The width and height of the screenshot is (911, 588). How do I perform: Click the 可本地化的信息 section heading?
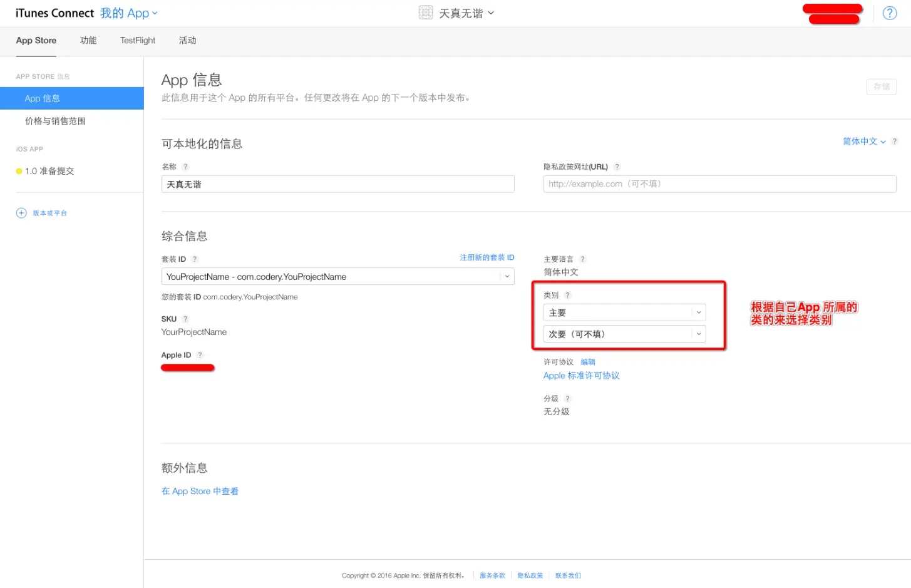click(202, 144)
